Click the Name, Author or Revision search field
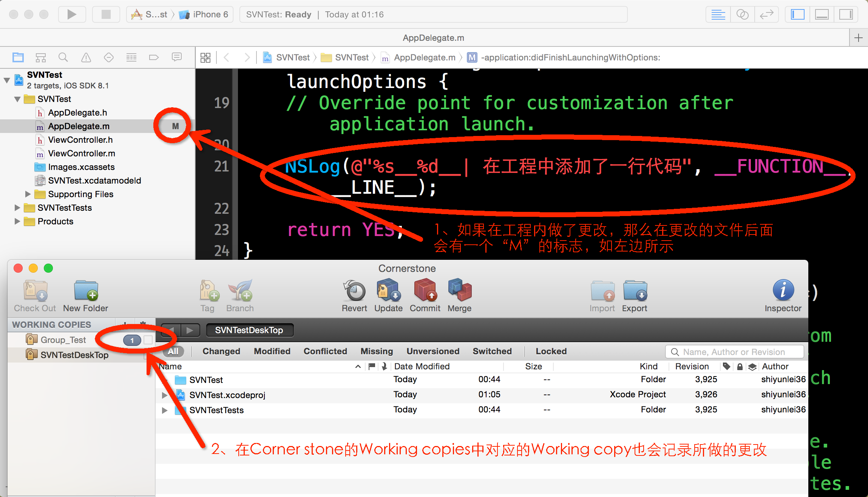Image resolution: width=868 pixels, height=497 pixels. click(734, 352)
